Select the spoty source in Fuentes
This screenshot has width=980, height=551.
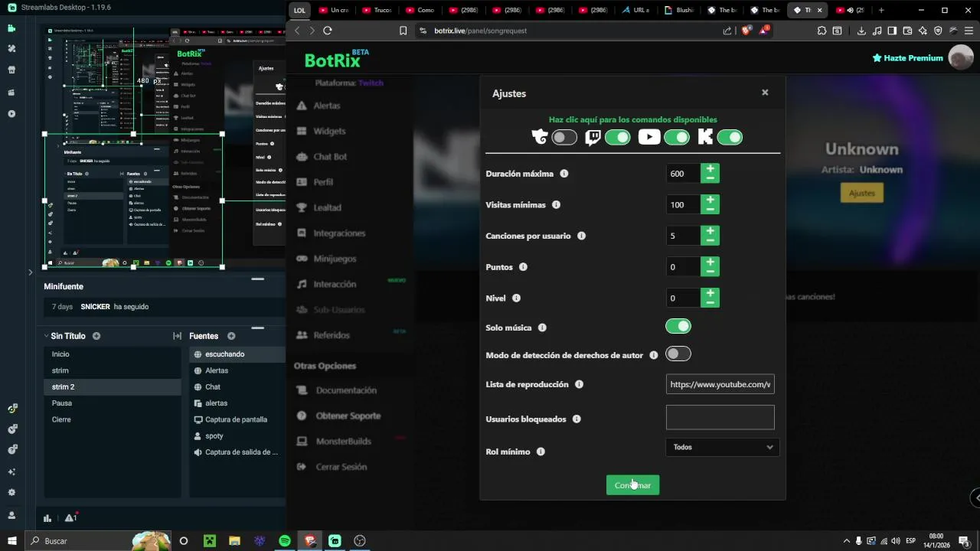click(x=237, y=436)
